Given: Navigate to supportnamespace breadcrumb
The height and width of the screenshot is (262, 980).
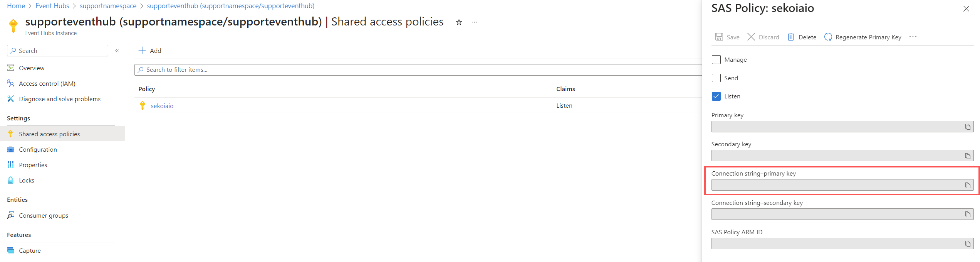Looking at the screenshot, I should [x=108, y=6].
